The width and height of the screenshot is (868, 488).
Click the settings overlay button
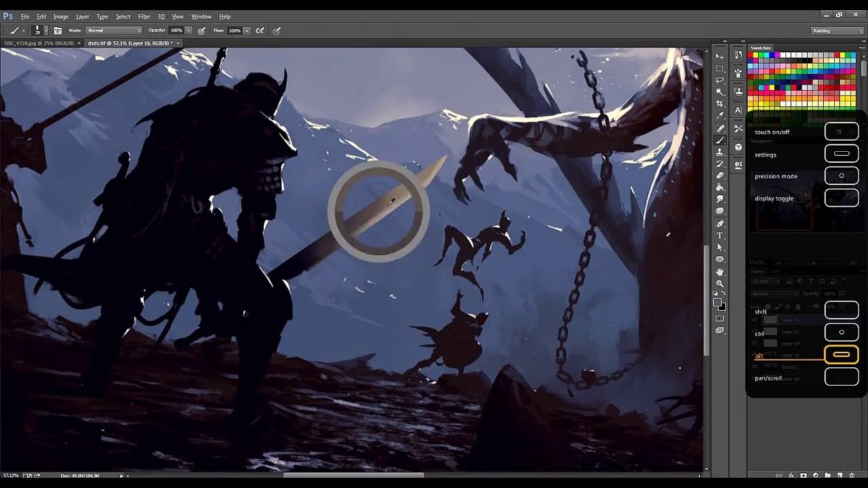[x=842, y=154]
